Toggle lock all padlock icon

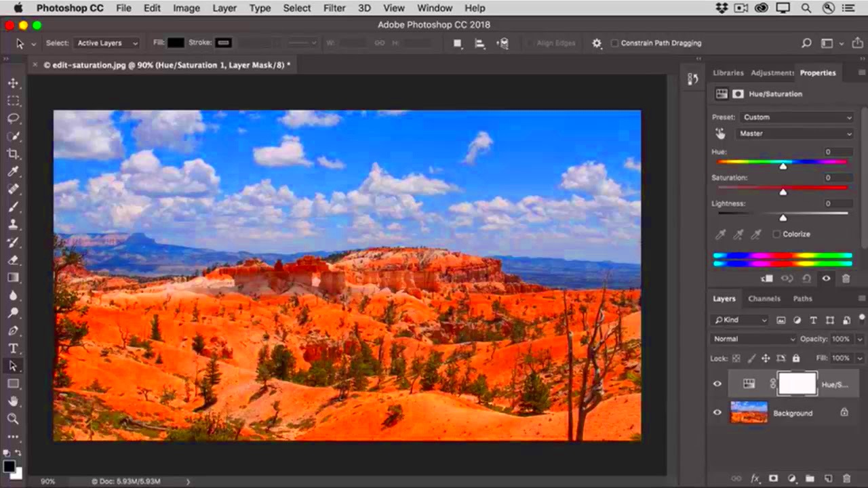[796, 358]
